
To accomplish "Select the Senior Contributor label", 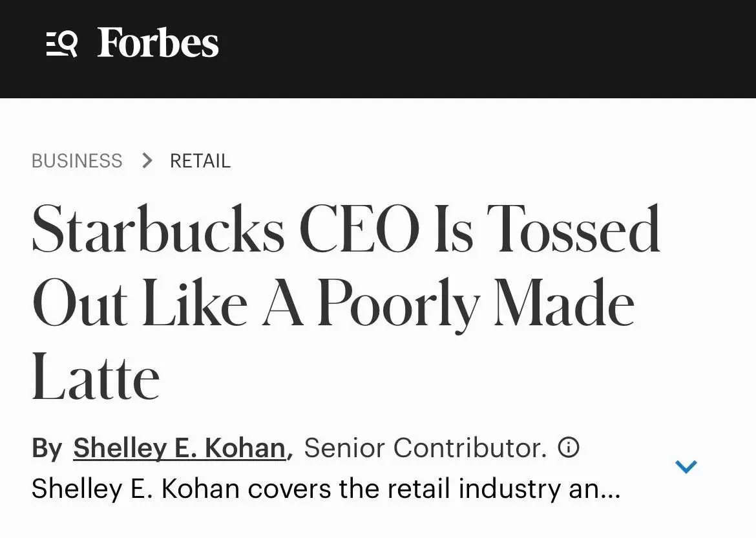I will point(430,447).
